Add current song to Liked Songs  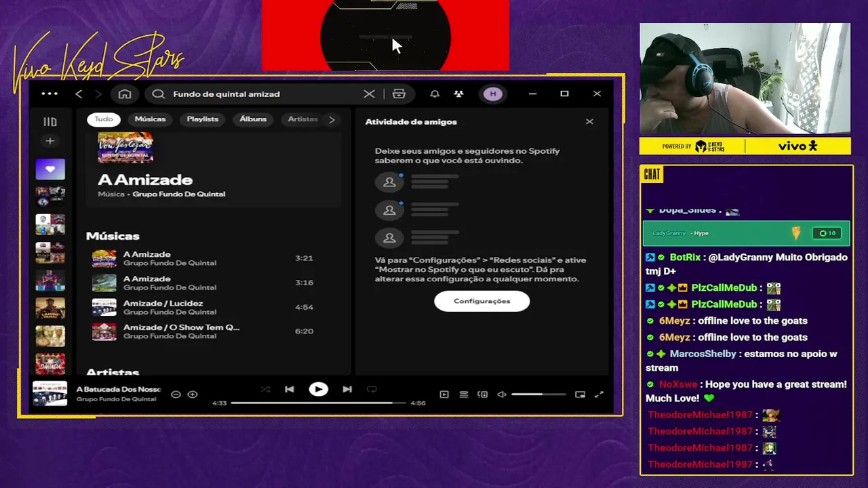point(193,394)
